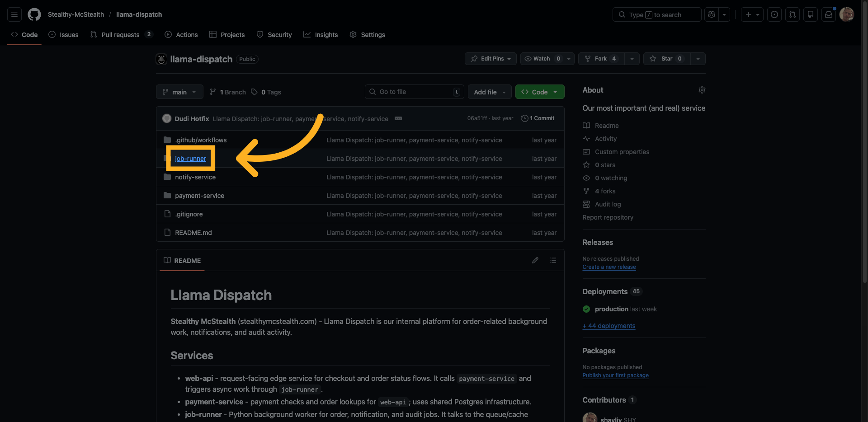Switch to the Pull requests tab

tap(122, 35)
